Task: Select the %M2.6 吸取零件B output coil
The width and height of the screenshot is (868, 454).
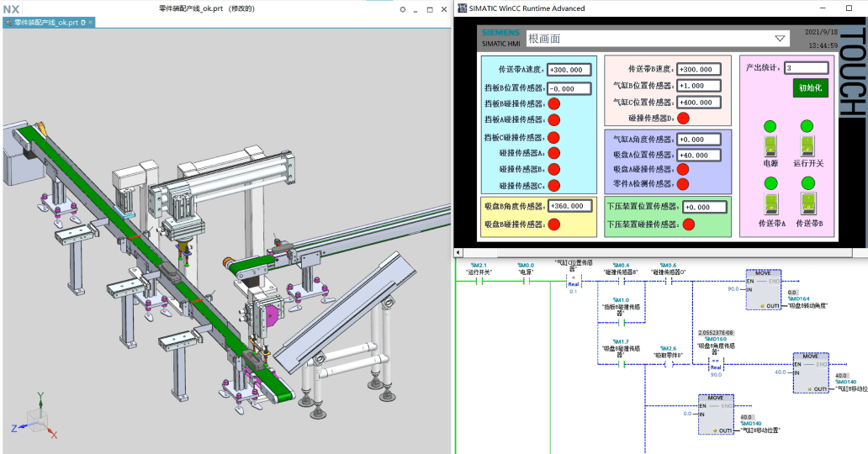Action: (669, 364)
